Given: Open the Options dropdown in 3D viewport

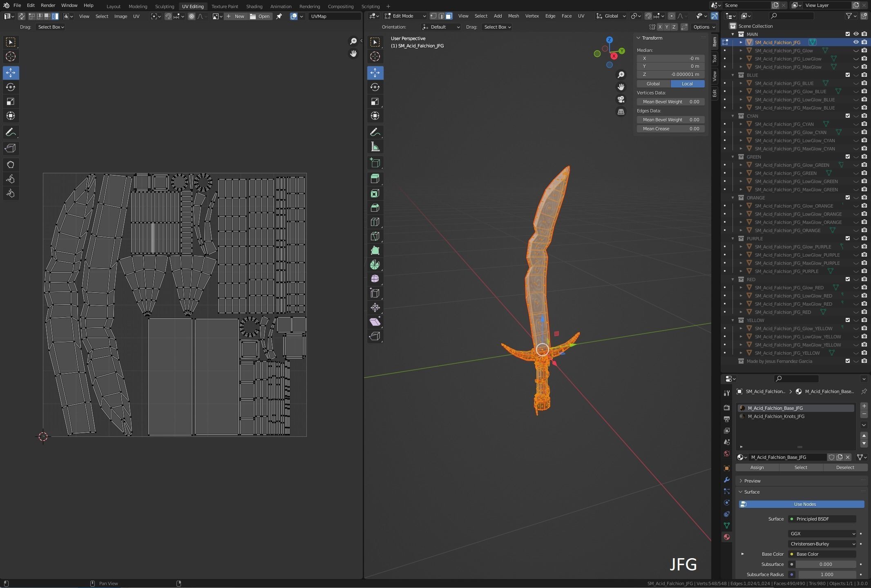Looking at the screenshot, I should click(704, 27).
